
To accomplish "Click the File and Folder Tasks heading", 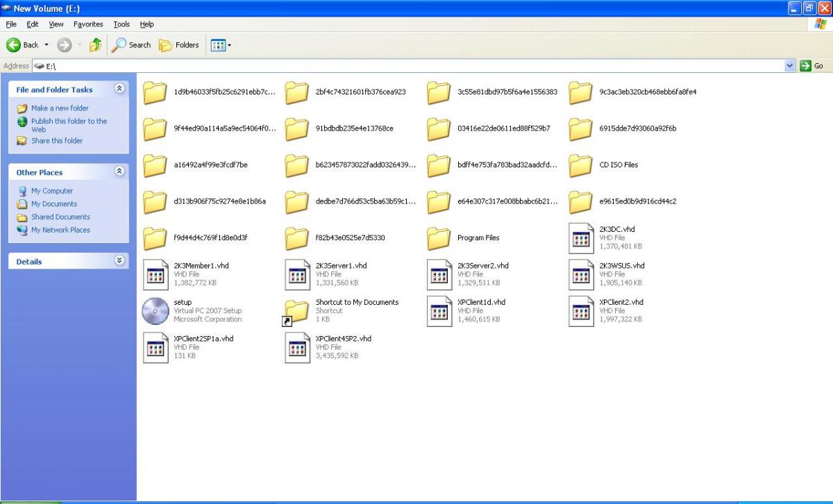I will click(54, 90).
